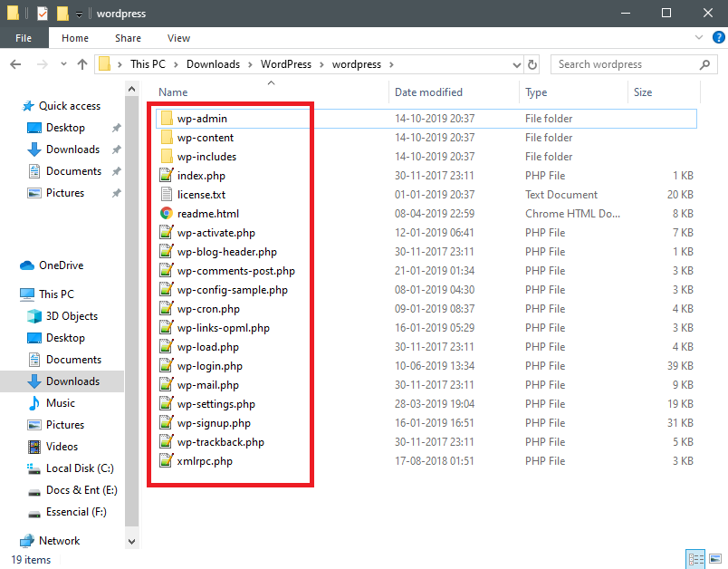Select the wp-includes folder icon

click(167, 157)
